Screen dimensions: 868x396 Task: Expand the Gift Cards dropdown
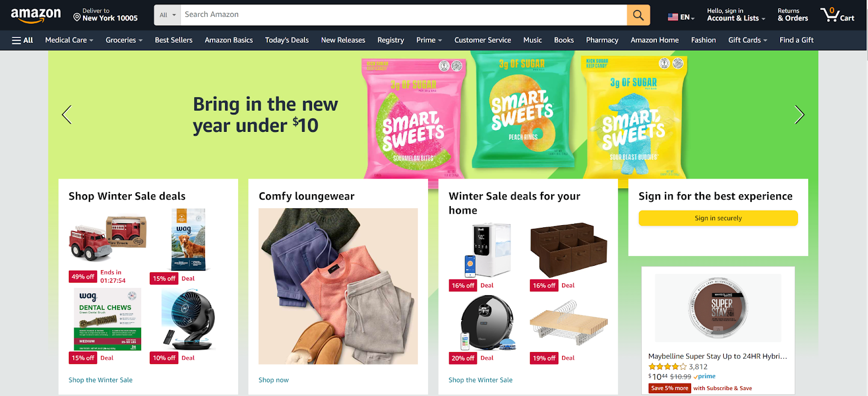click(x=748, y=40)
